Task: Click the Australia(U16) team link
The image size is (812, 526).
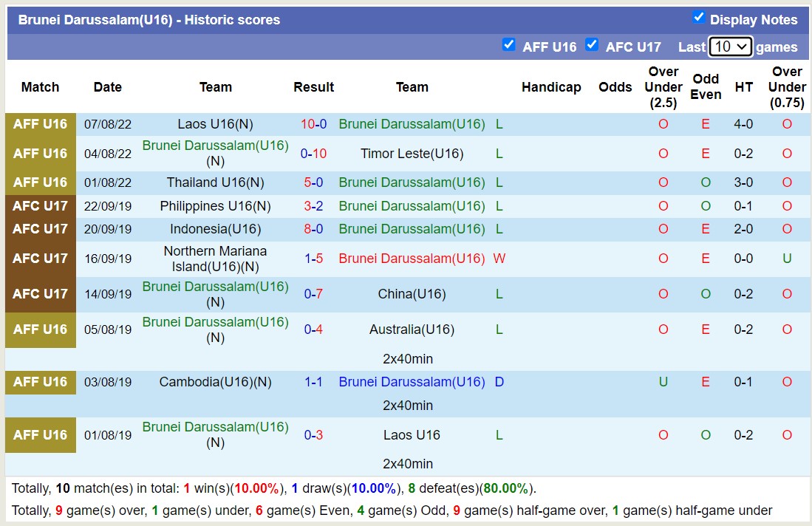Action: [412, 329]
